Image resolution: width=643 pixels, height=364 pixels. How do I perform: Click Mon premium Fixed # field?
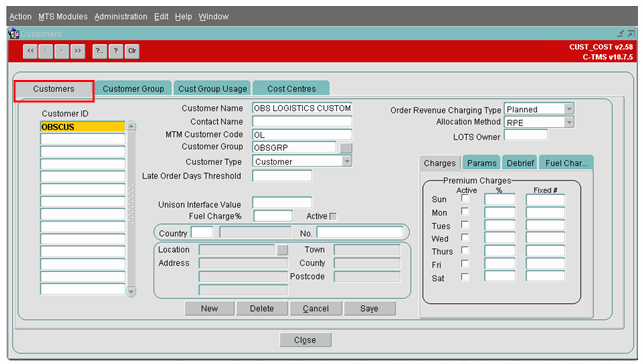(545, 213)
